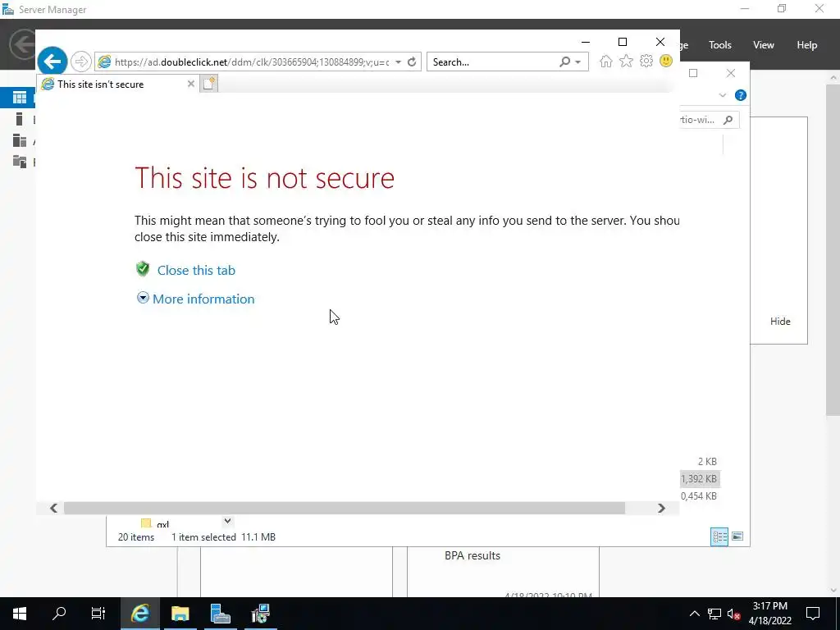Select Local Server icon in Server Manager sidebar
The image size is (840, 630).
20,119
